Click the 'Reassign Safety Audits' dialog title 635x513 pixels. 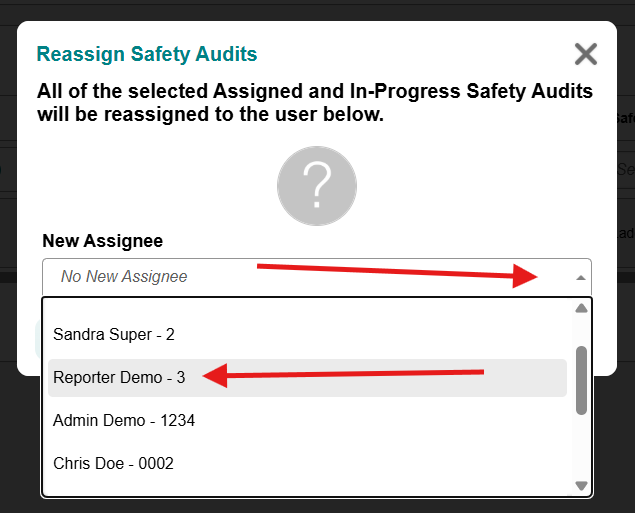147,54
